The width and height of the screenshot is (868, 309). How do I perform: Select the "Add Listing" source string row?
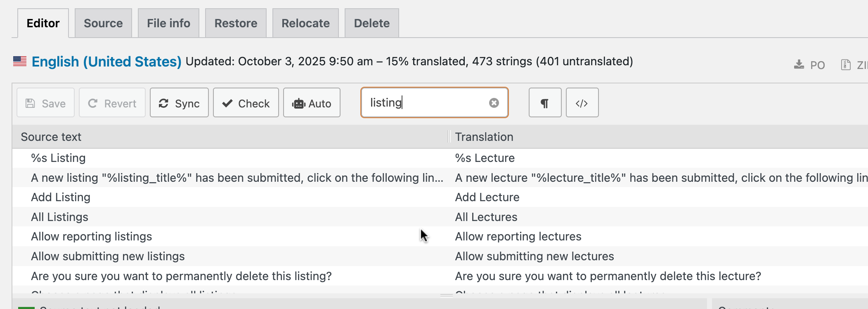pos(61,197)
